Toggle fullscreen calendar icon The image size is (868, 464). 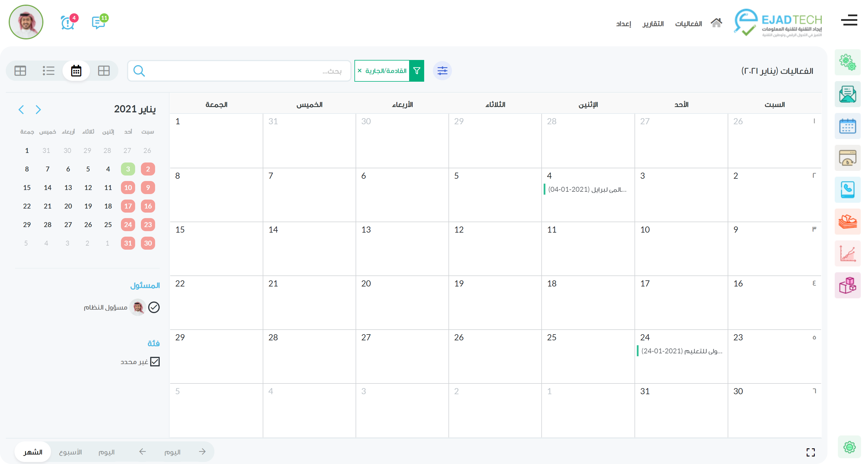click(810, 452)
